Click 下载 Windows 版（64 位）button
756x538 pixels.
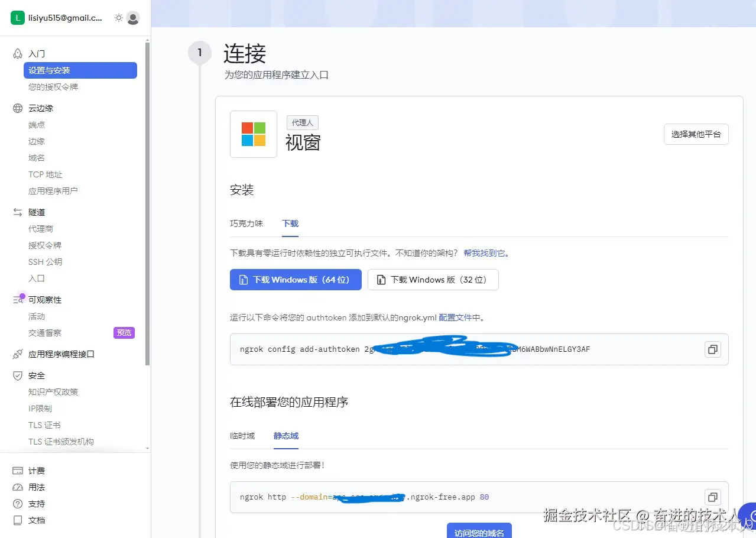point(296,280)
